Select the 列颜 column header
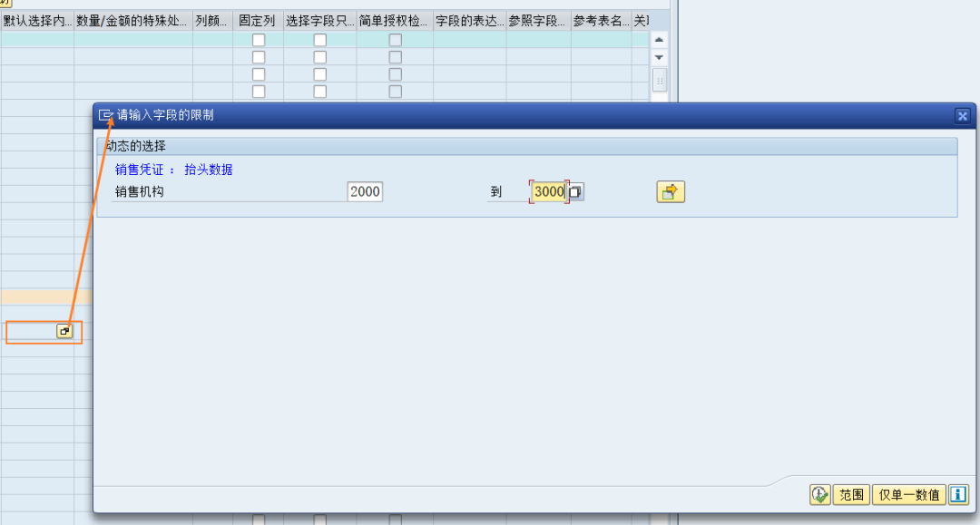The image size is (980, 525). click(212, 21)
